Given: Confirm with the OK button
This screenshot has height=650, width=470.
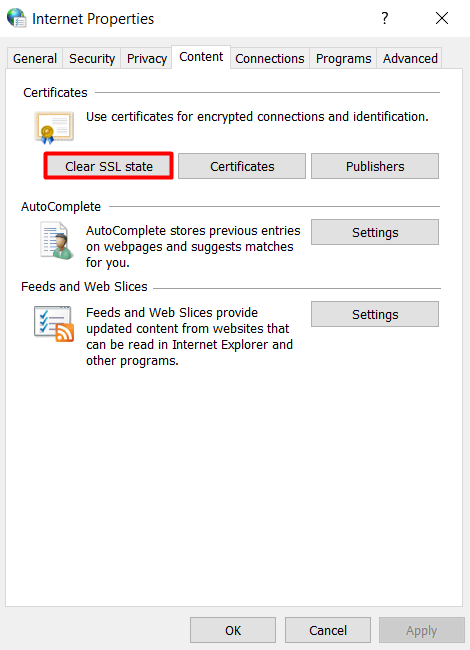Looking at the screenshot, I should coord(233,630).
